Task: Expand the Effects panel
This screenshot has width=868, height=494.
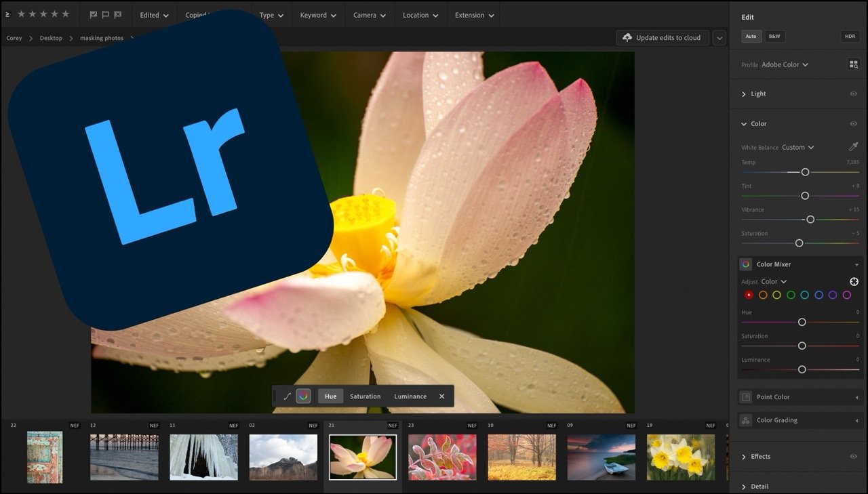Action: (x=743, y=457)
